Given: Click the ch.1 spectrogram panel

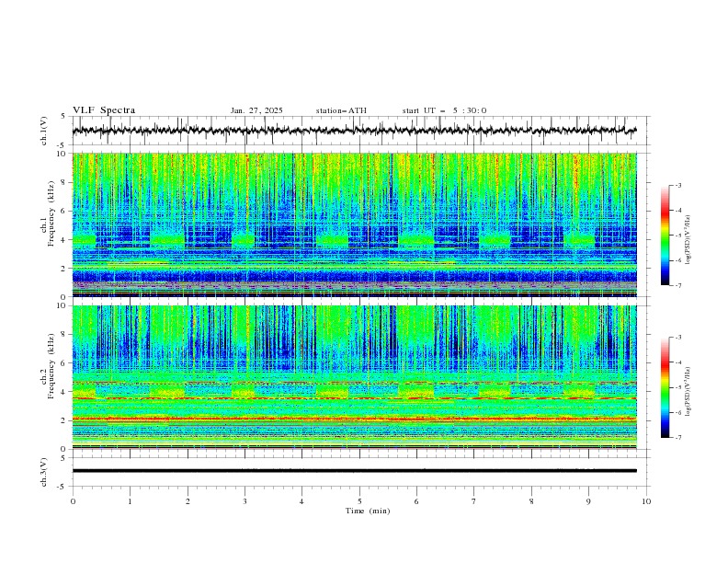Looking at the screenshot, I should pyautogui.click(x=354, y=224).
